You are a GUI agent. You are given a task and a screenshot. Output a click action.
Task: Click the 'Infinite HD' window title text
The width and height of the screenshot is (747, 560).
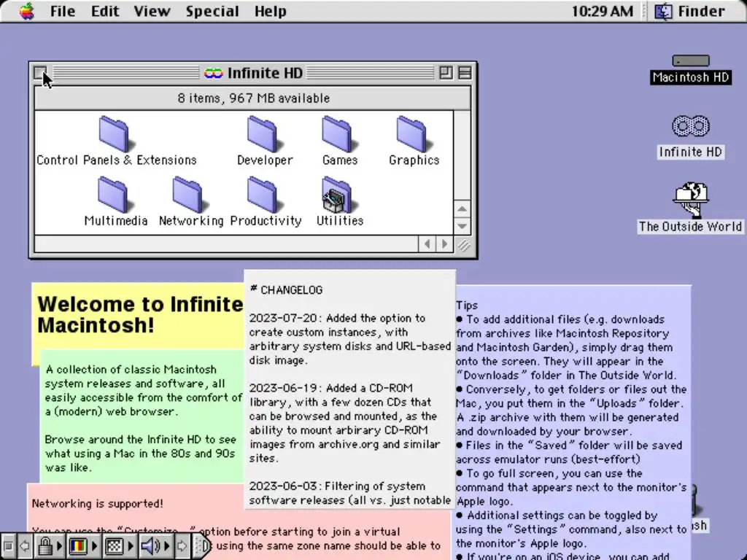(265, 73)
